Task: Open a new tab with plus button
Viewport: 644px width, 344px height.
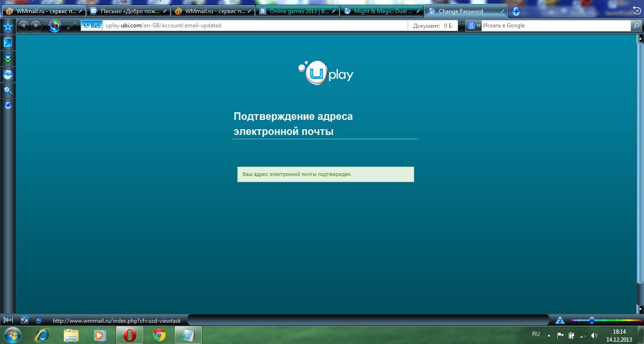Action: (516, 11)
